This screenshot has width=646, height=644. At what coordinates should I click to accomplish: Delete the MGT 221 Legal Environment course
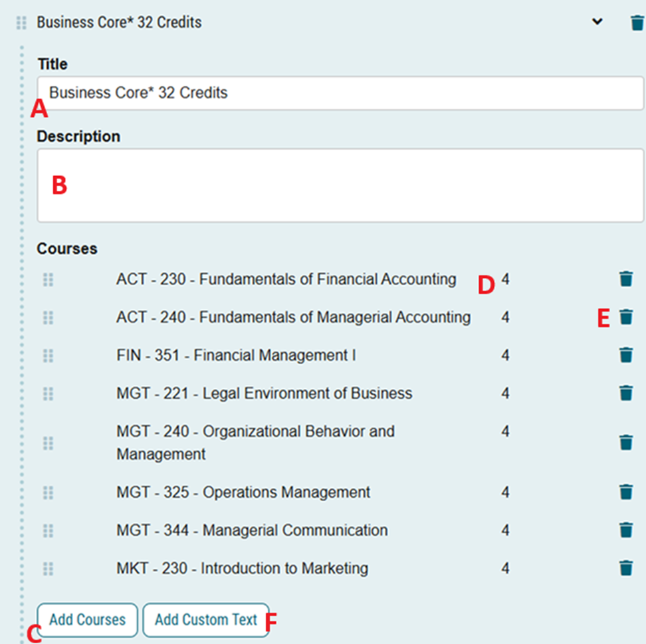625,393
